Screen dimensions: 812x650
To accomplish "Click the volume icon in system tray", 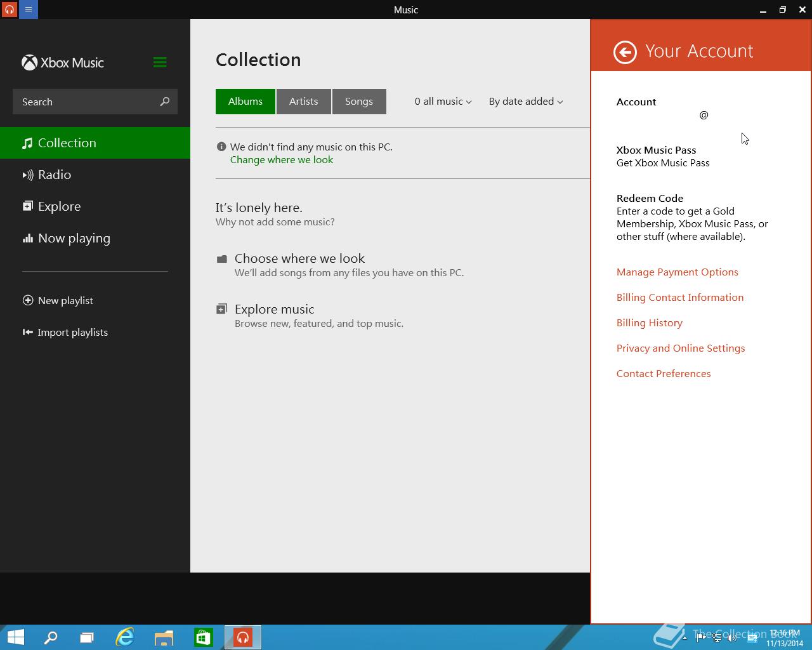I will click(732, 638).
